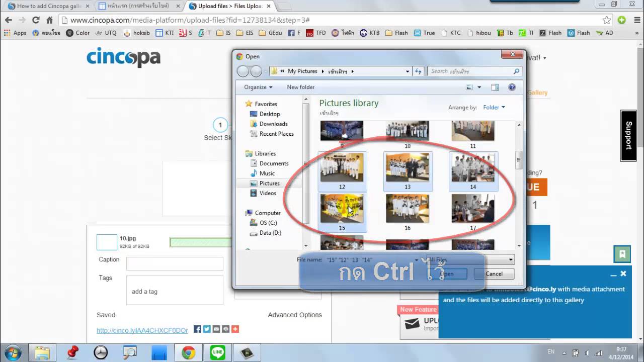Show the preview pane in Open dialog
The width and height of the screenshot is (644, 362).
(495, 87)
